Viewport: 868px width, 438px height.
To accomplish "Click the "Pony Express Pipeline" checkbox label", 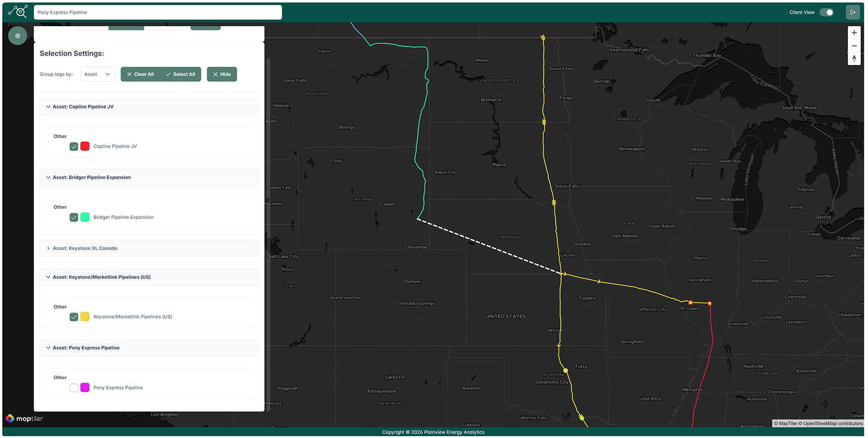I will [118, 387].
